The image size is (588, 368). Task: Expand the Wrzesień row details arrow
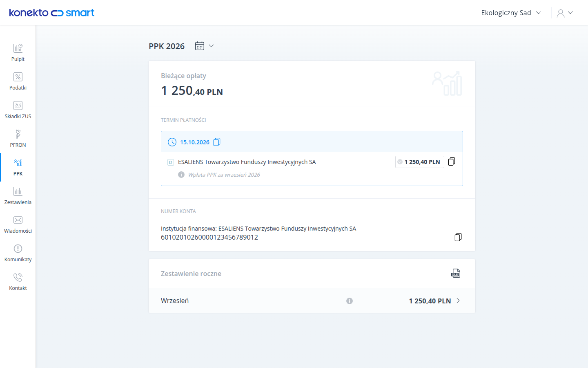coord(458,301)
